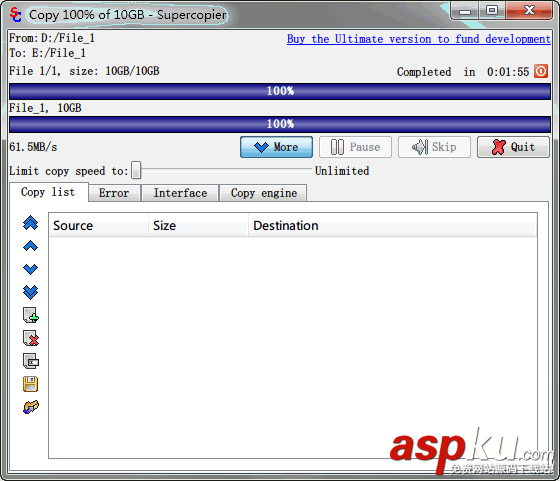The width and height of the screenshot is (560, 481).
Task: Click the File_1, 10GB label
Action: point(45,108)
